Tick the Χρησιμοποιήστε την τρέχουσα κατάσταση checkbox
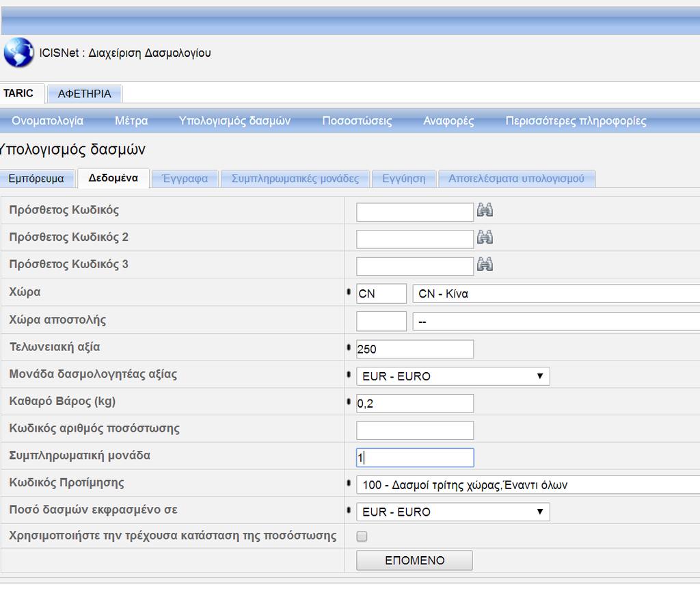The image size is (700, 602). point(362,536)
